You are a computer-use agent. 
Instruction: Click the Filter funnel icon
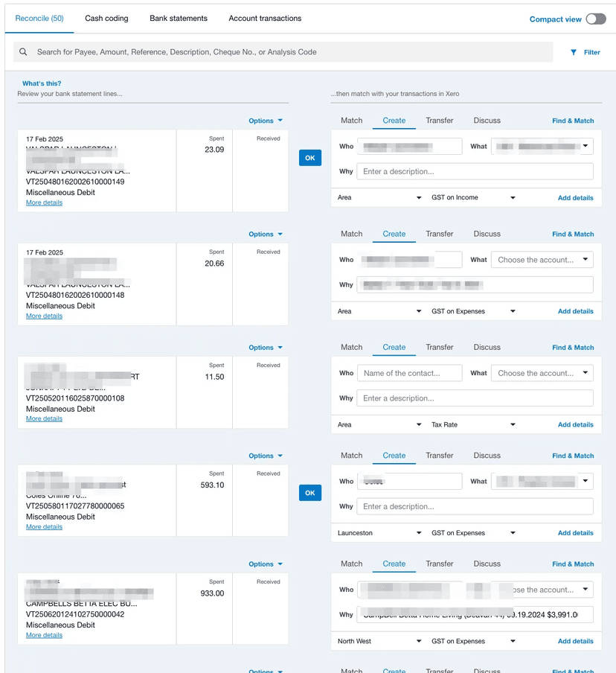574,52
